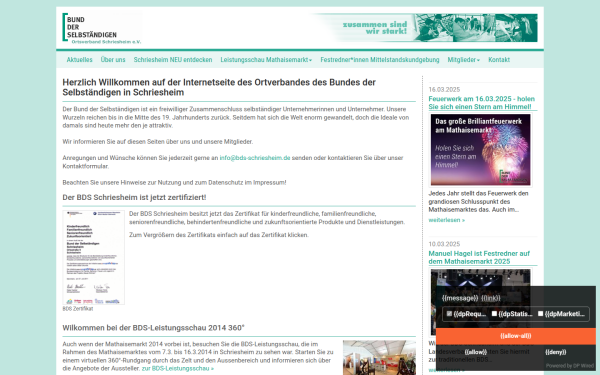This screenshot has width=600, height=375.
Task: Click the {{deny}} button
Action: coord(556,352)
